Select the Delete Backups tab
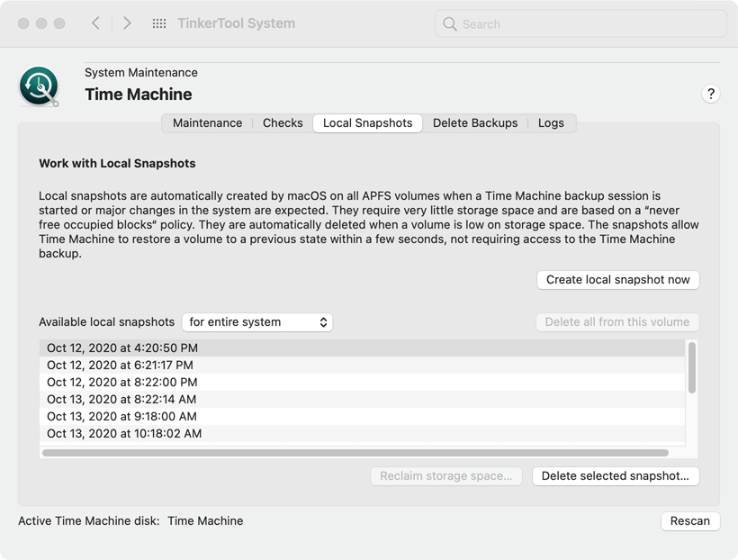The height and width of the screenshot is (560, 738). 474,123
